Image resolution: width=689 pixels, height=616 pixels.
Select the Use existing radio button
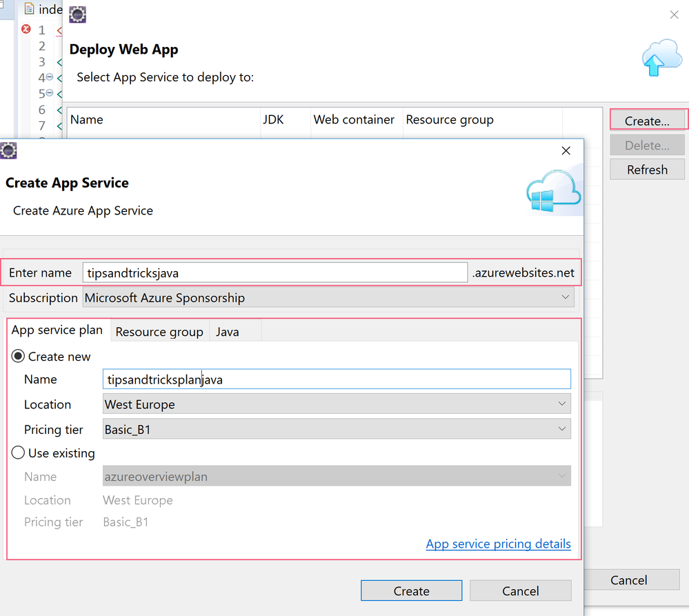tap(18, 453)
